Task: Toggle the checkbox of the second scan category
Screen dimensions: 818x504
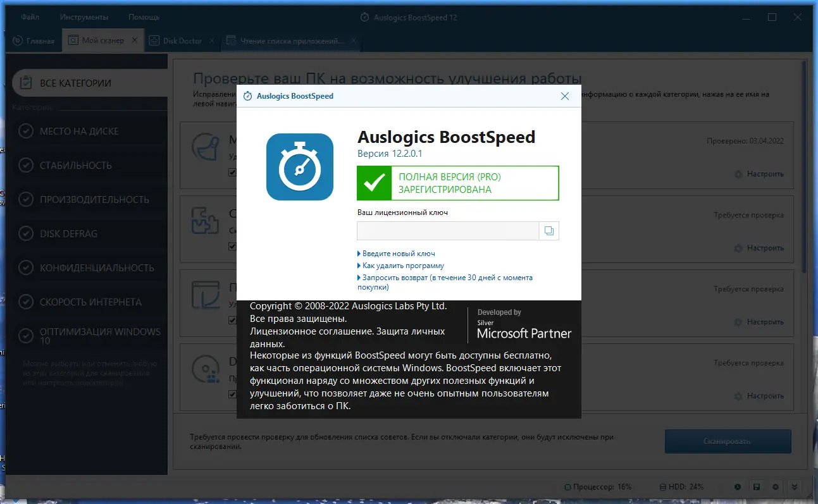Action: [x=232, y=245]
